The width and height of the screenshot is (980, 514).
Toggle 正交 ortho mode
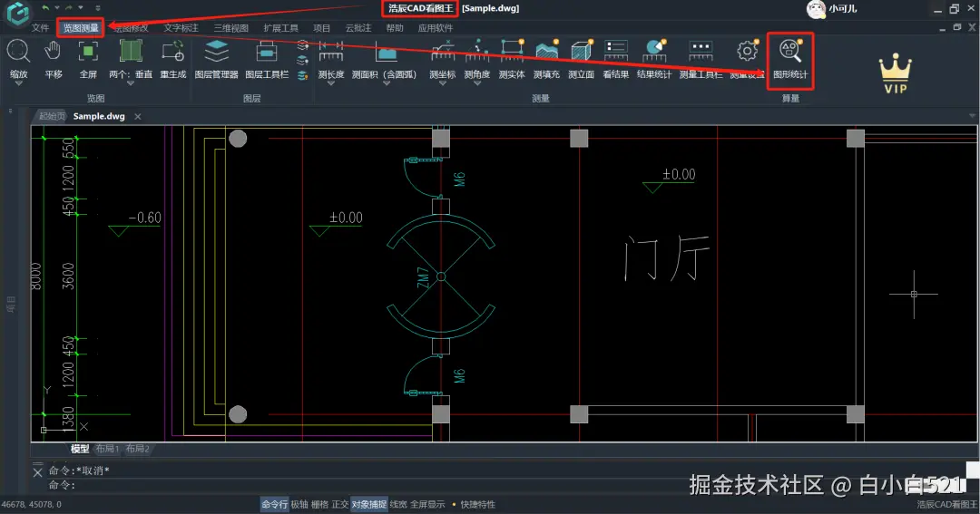coord(340,504)
